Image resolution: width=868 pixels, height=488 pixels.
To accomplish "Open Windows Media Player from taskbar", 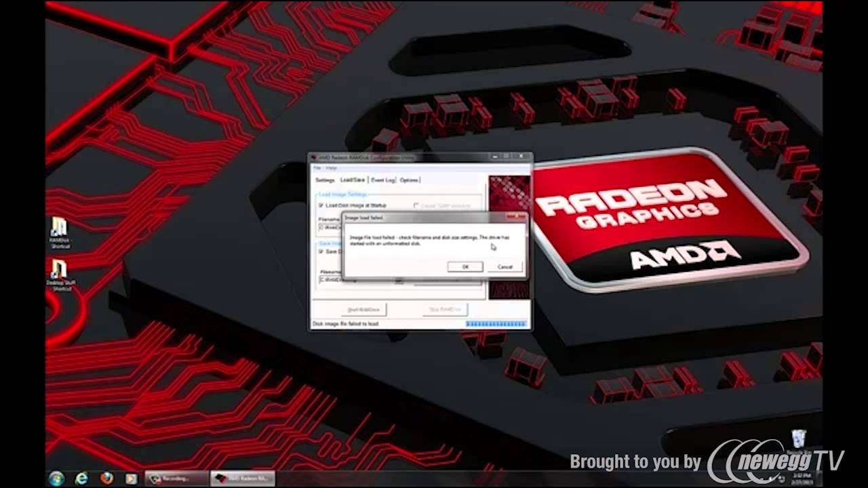I will (130, 479).
